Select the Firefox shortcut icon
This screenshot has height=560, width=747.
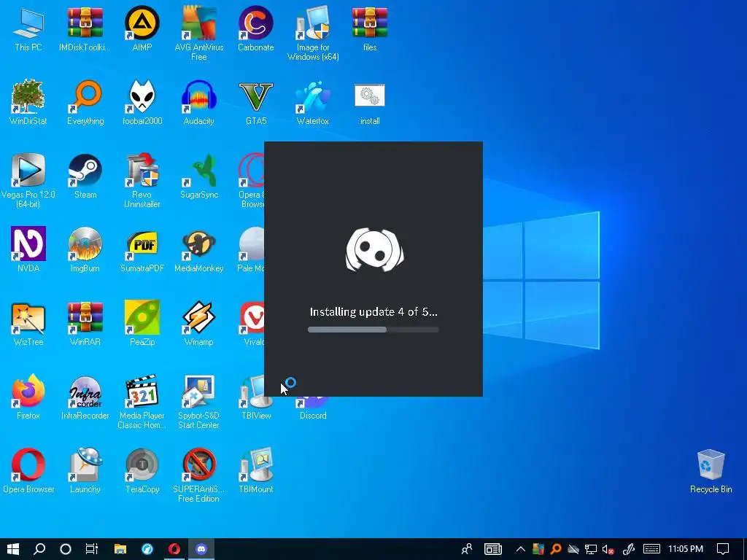tap(28, 392)
